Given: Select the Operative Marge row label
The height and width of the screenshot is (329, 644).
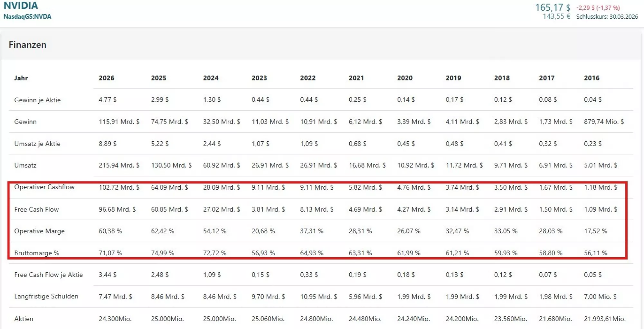Looking at the screenshot, I should [39, 231].
